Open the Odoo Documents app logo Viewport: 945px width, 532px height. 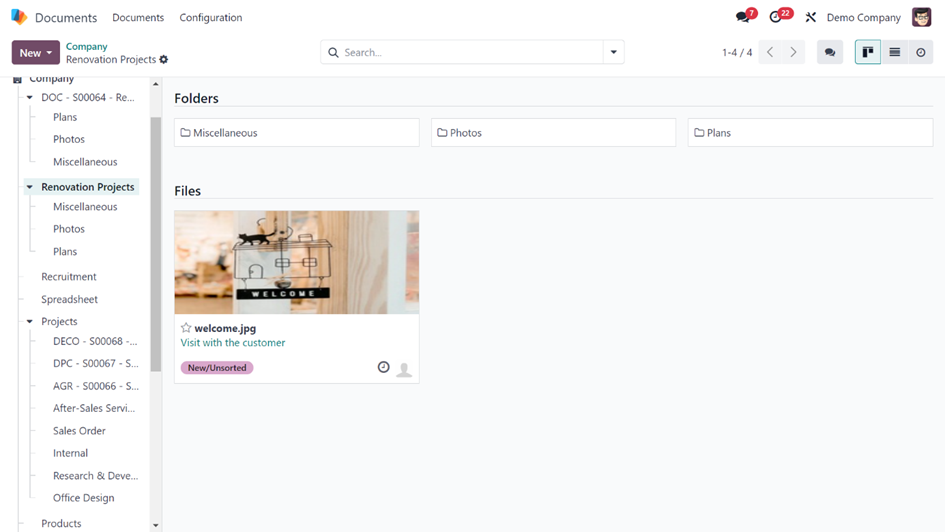[x=19, y=17]
